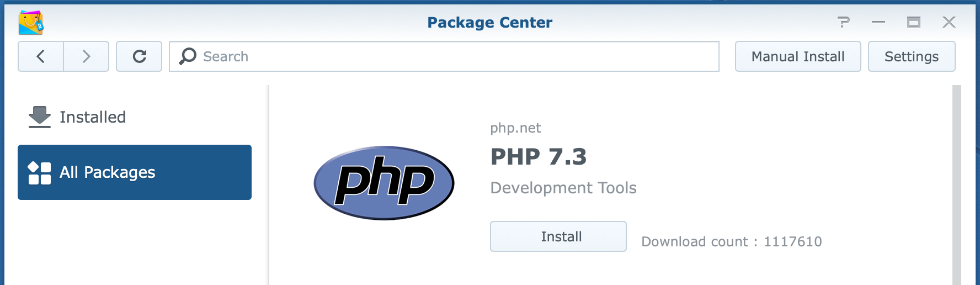Minimize the Package Center window
Screen dimensions: 980x285
coord(878,22)
